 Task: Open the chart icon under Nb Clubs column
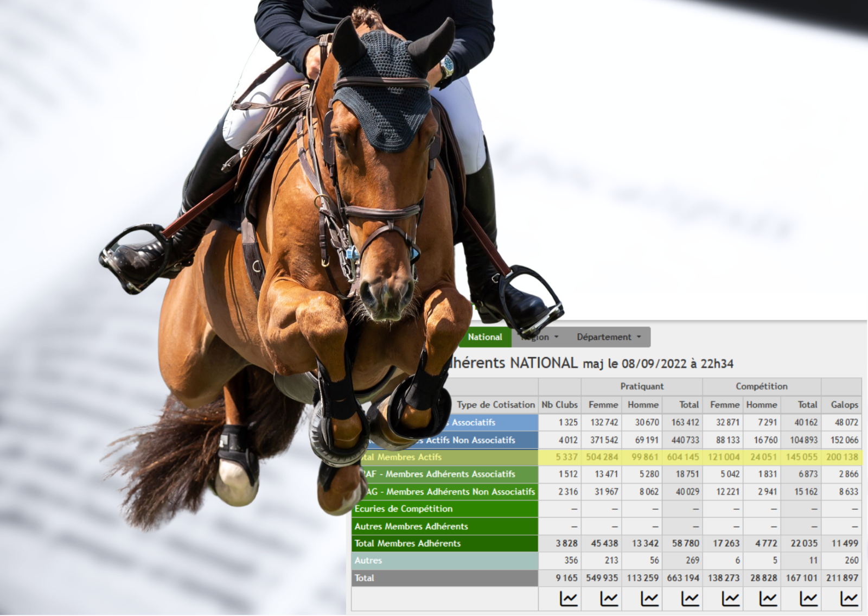pos(568,599)
